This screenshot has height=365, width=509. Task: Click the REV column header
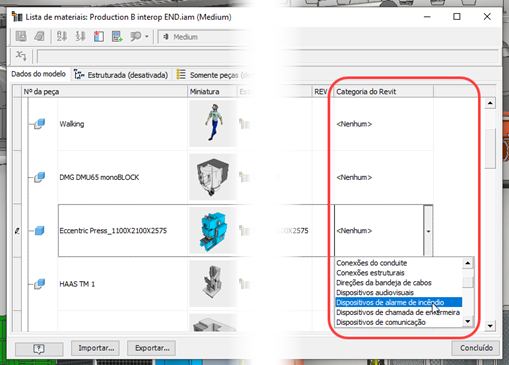[x=321, y=92]
